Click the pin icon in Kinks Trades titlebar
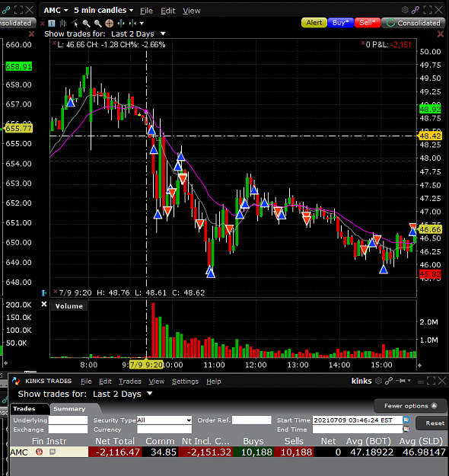449x476 pixels. pos(401,381)
